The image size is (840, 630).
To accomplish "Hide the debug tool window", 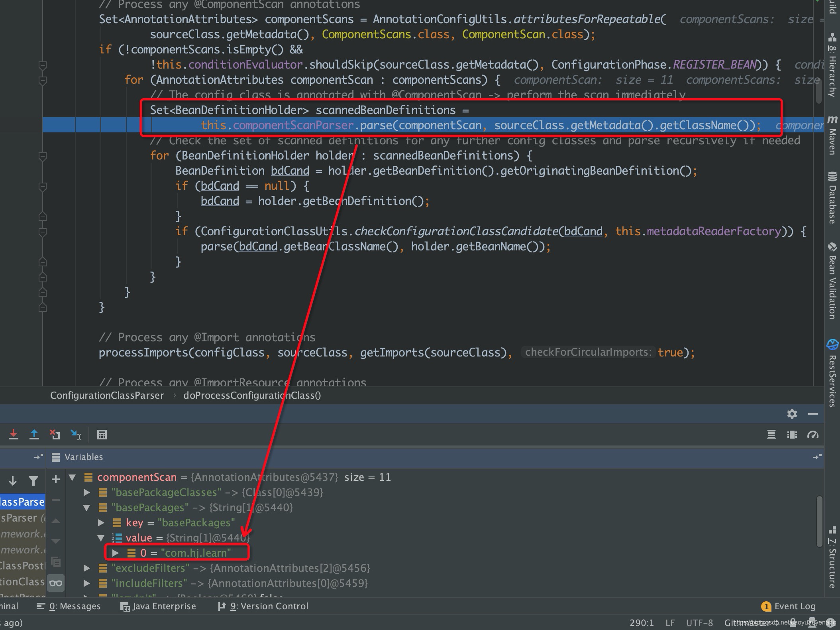I will click(x=813, y=414).
